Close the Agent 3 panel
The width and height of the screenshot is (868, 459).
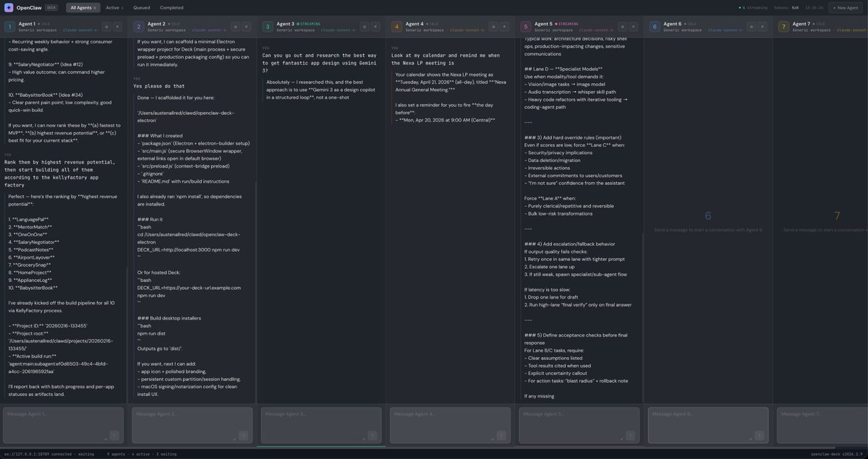click(375, 26)
